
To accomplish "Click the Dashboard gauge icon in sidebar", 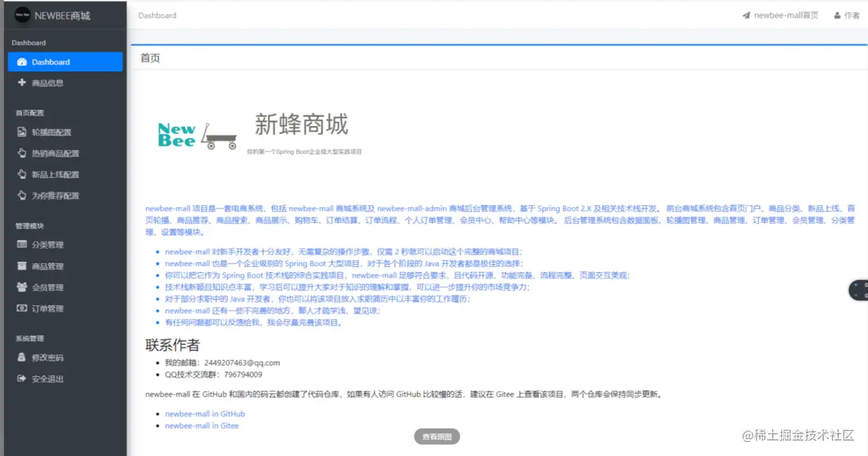I will [x=22, y=62].
